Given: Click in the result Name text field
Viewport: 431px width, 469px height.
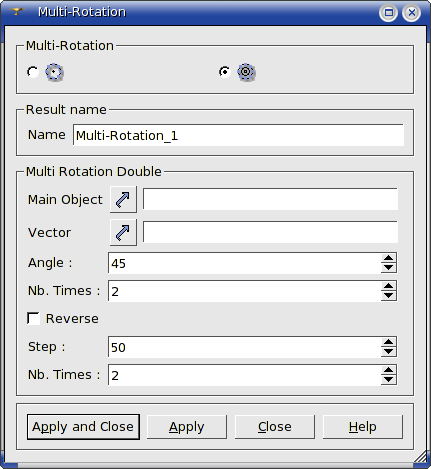Looking at the screenshot, I should point(238,135).
